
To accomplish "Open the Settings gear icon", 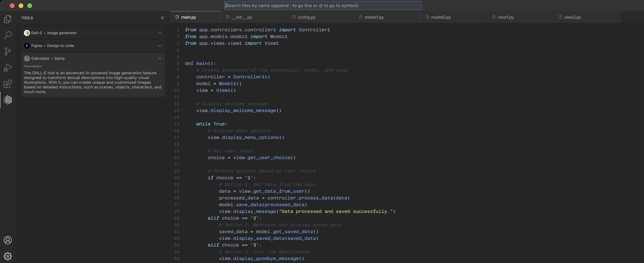I will 8,256.
